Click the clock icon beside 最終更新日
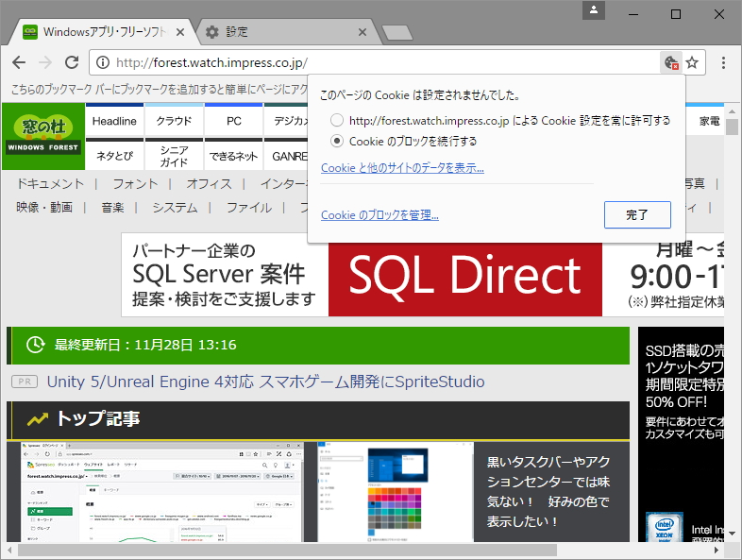Screen dimensions: 742x560 click(36, 345)
